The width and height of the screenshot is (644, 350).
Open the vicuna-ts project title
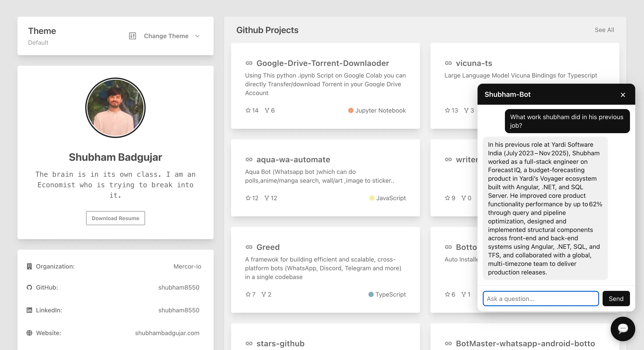click(x=474, y=63)
